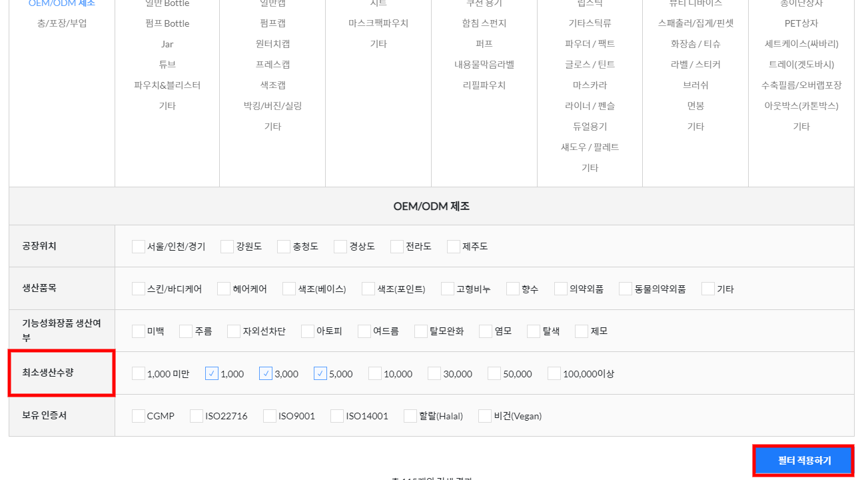Check the 100,000이상 quantity option

pos(554,374)
